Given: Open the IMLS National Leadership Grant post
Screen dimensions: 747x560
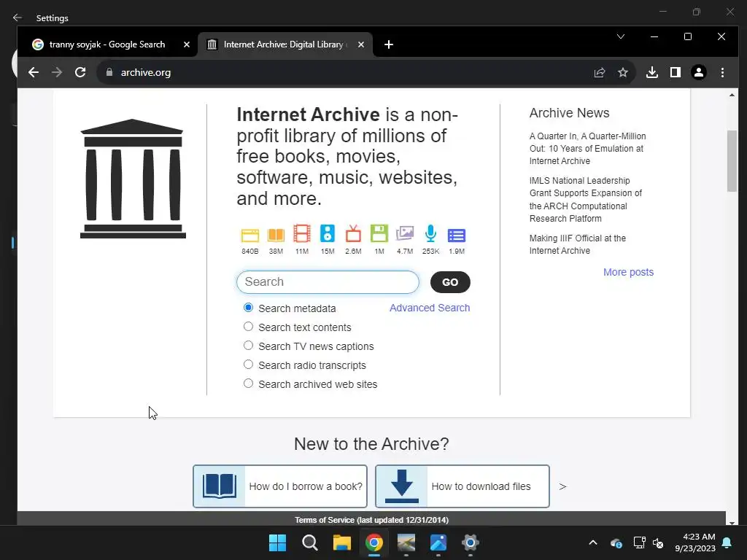Looking at the screenshot, I should (x=586, y=200).
